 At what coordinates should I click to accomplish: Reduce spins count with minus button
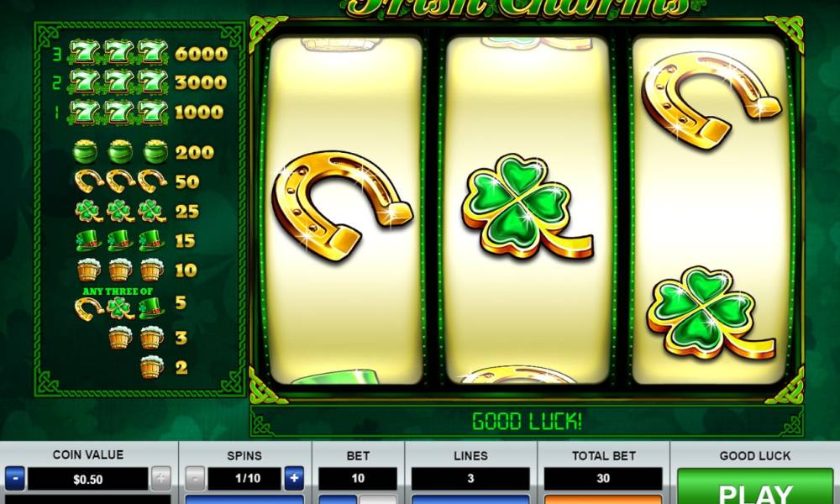pos(195,478)
